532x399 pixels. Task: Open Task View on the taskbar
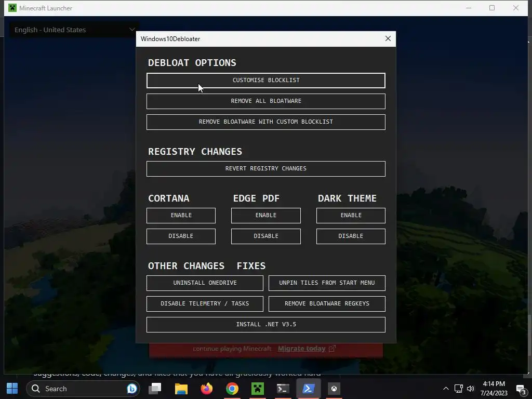click(155, 389)
